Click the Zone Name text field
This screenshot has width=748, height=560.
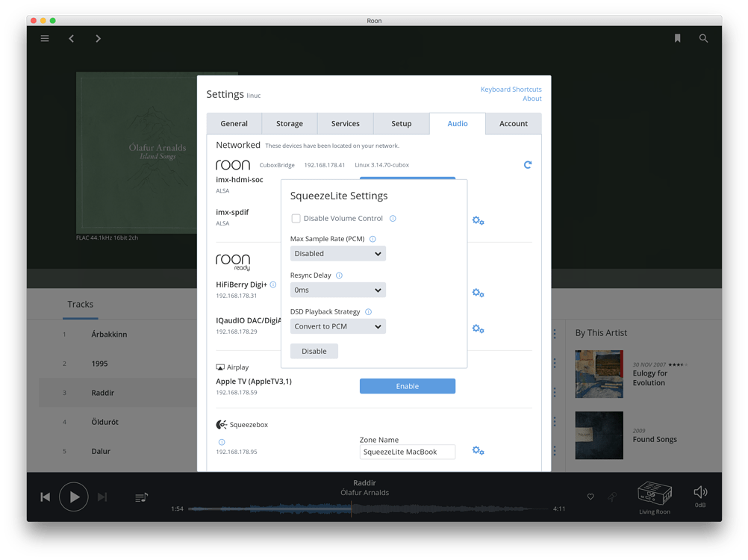click(407, 452)
